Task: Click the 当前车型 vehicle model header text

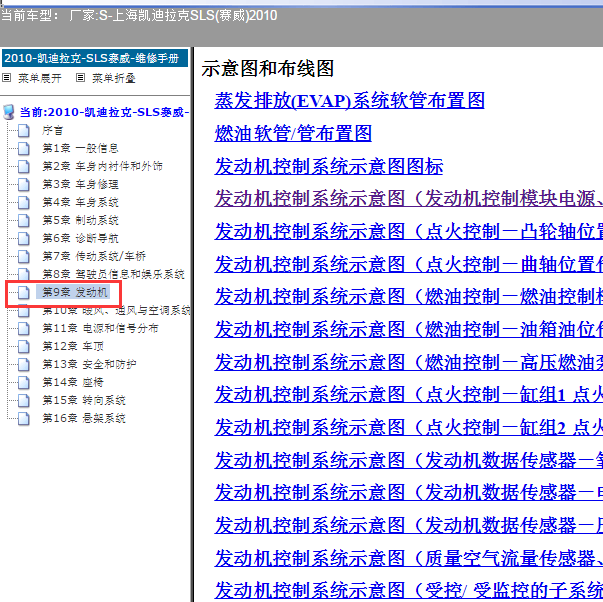Action: tap(139, 16)
